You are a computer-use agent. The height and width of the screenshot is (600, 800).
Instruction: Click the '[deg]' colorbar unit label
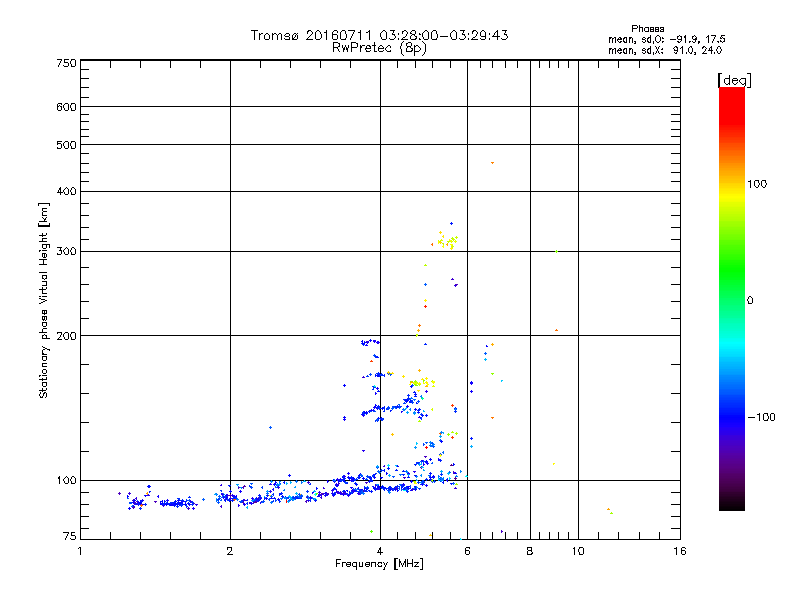[x=734, y=81]
